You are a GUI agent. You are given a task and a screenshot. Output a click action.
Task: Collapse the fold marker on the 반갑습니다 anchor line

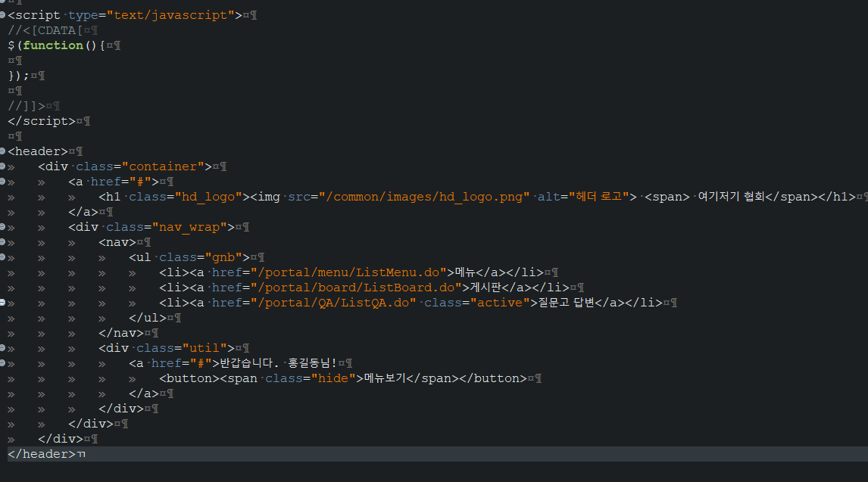[2, 362]
